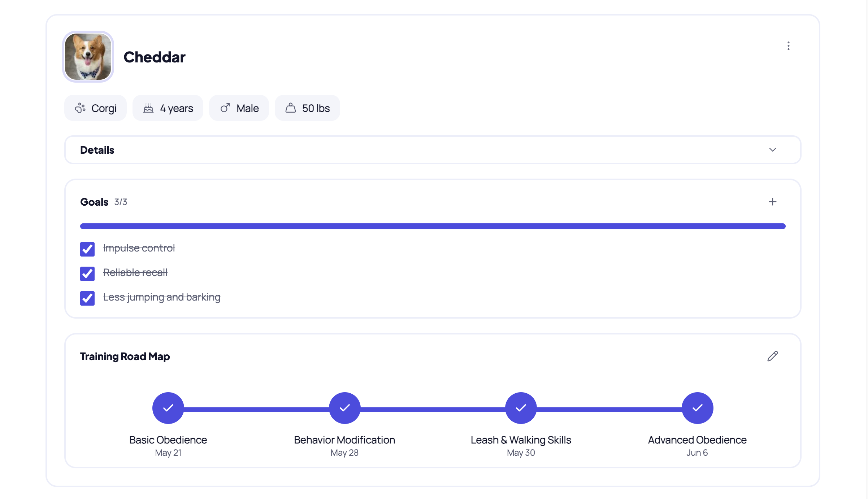
Task: Uncheck the Impulse control goal
Action: (x=87, y=249)
